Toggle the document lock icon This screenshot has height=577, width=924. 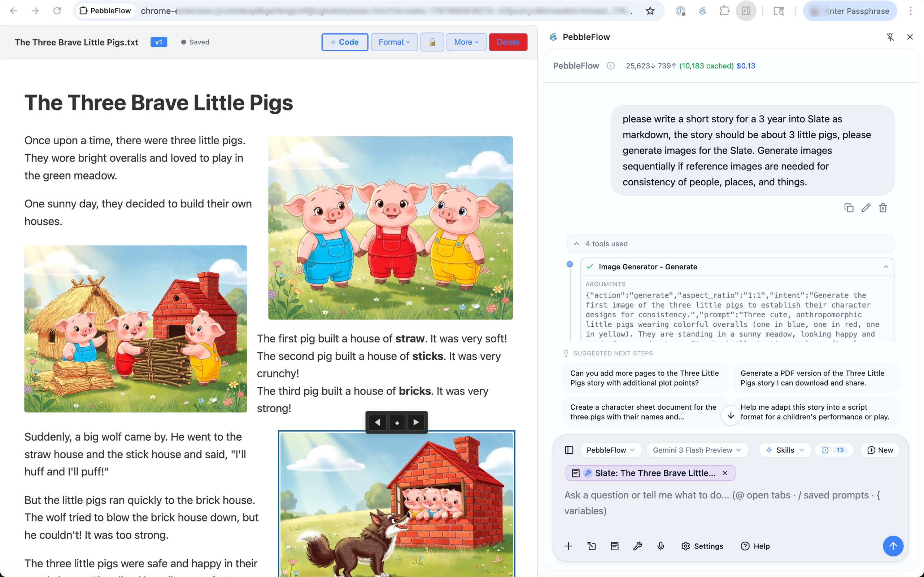(432, 42)
